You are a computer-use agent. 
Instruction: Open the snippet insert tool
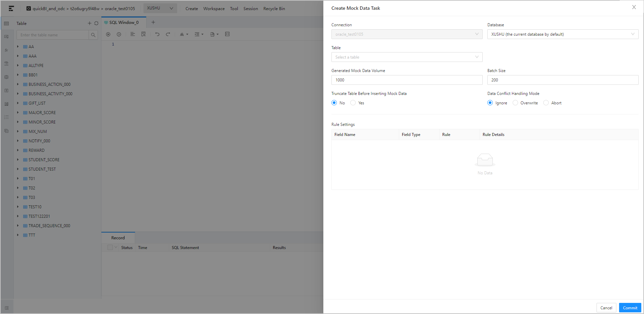point(214,34)
